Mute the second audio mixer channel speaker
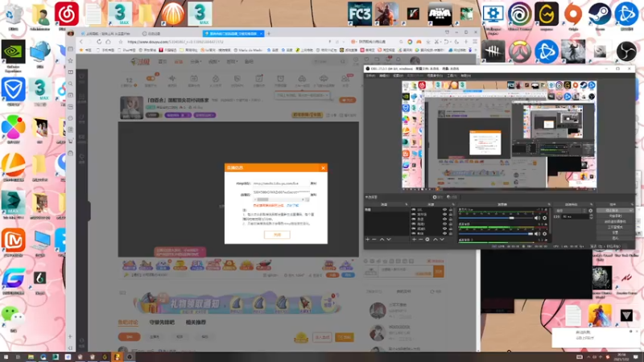Viewport: 644px width, 362px height. (x=537, y=233)
